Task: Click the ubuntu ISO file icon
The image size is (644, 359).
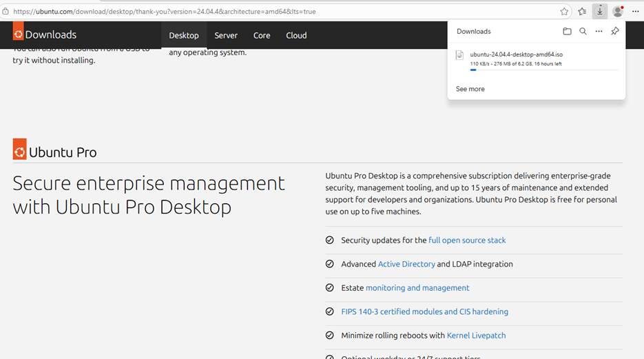Action: click(459, 56)
